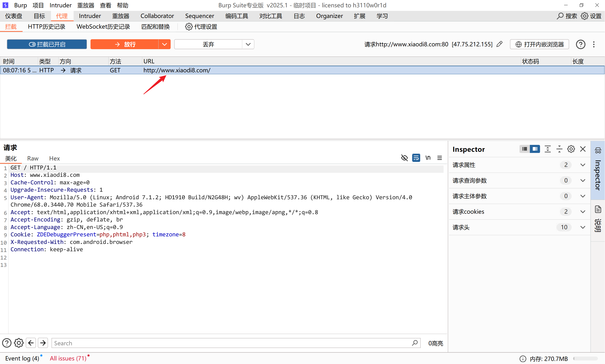Switch to HTTP历史记录 tab

tap(47, 27)
